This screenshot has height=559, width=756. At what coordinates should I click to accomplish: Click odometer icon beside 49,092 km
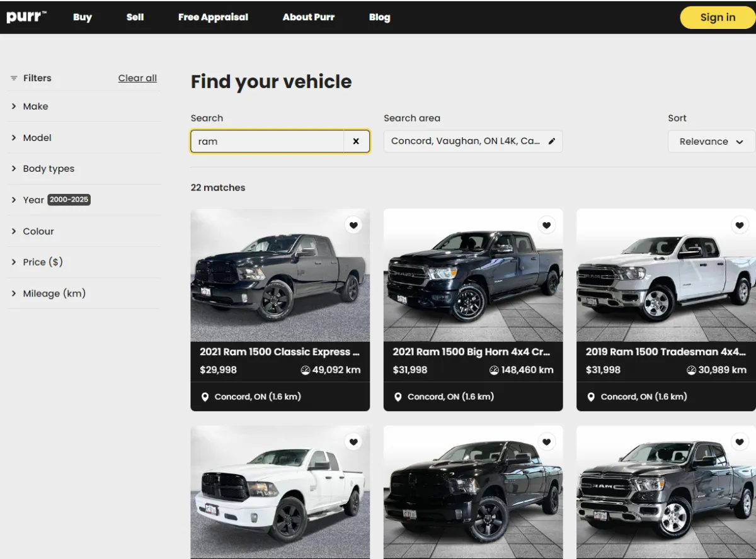(306, 370)
